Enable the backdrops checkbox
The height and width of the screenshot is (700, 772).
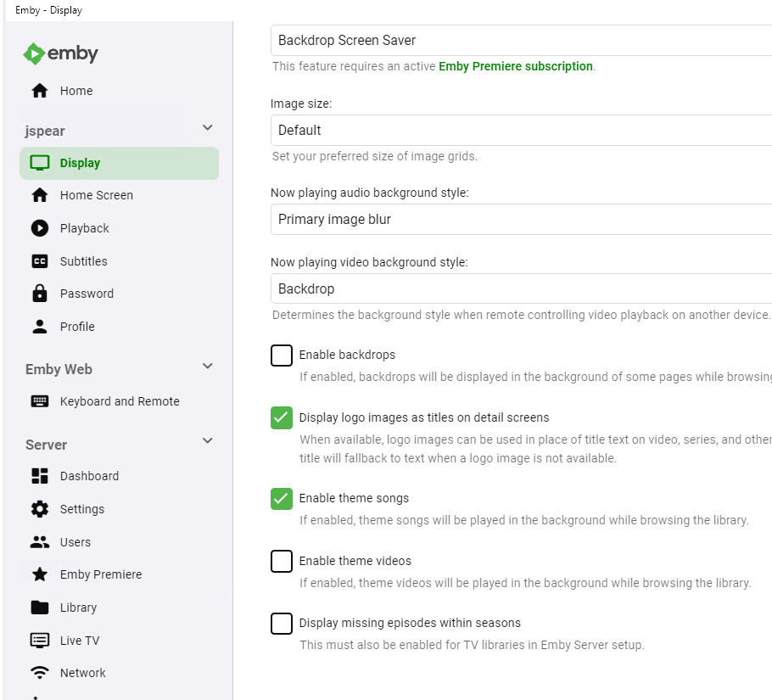click(x=282, y=356)
